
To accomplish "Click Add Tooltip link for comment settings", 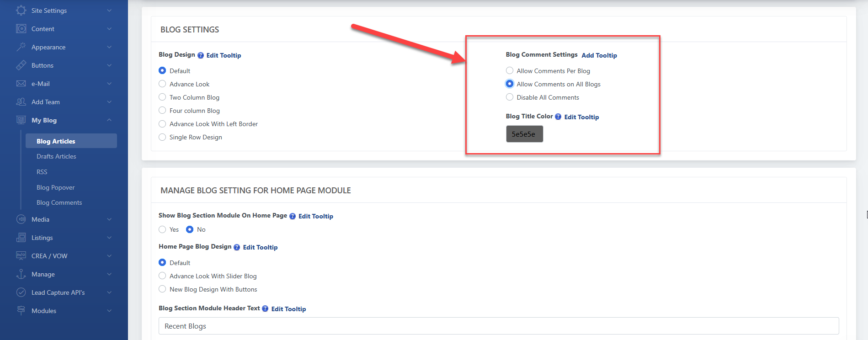I will [599, 55].
